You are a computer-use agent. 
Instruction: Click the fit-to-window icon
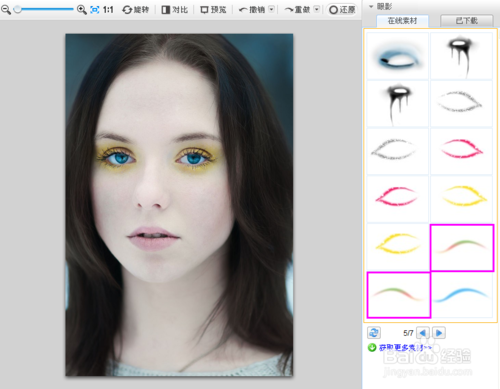coord(95,10)
